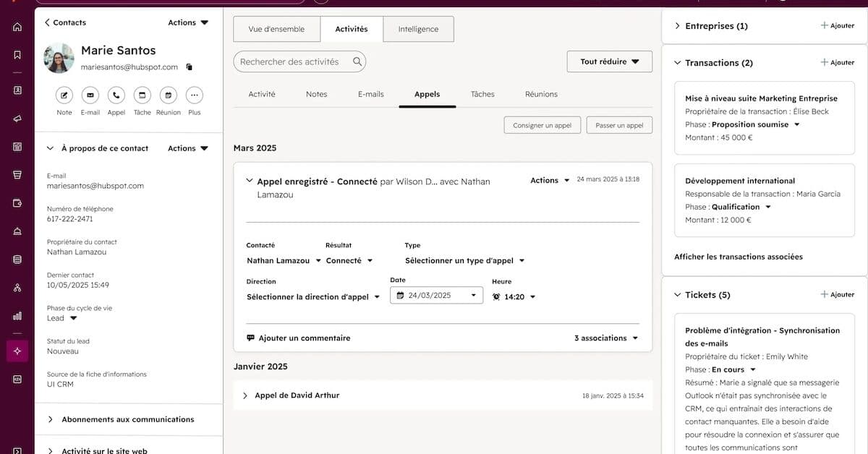
Task: Open the Data management database sidebar icon
Action: tap(17, 260)
